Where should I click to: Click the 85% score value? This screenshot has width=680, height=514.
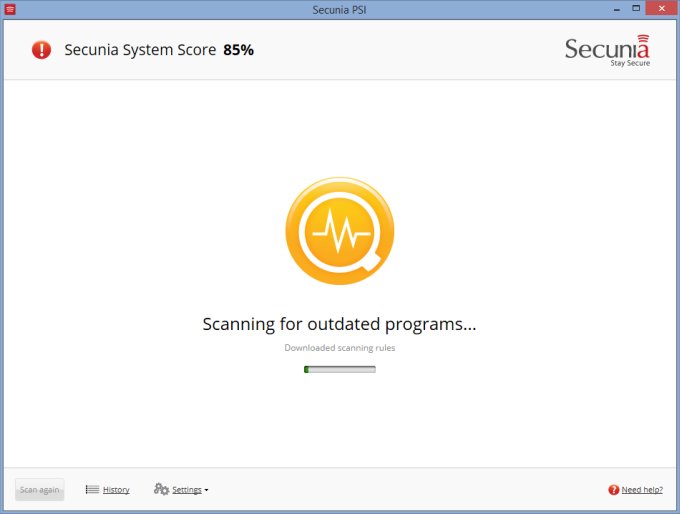pyautogui.click(x=238, y=50)
